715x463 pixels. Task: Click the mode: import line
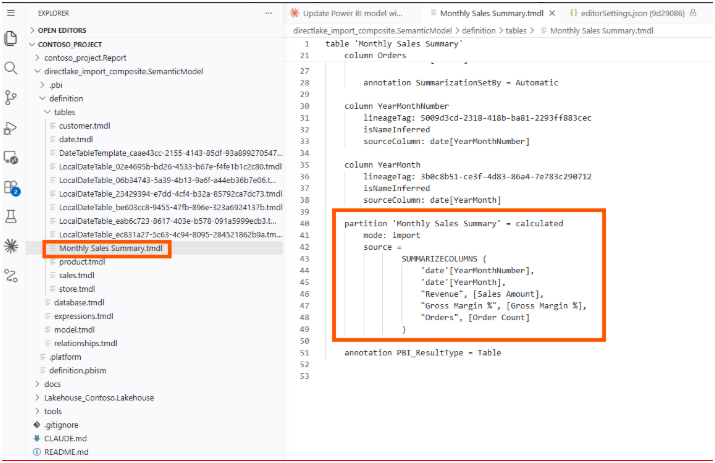392,235
